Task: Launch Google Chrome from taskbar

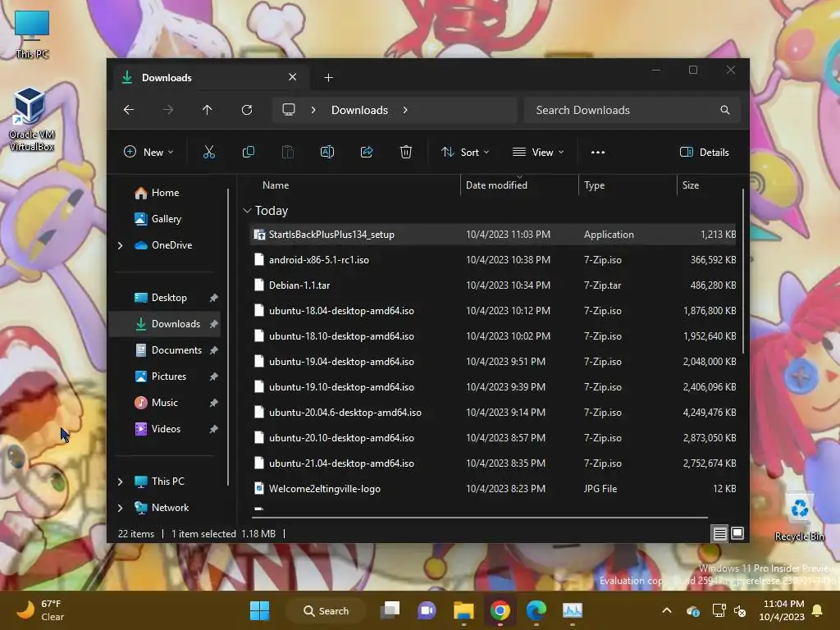Action: pos(500,610)
